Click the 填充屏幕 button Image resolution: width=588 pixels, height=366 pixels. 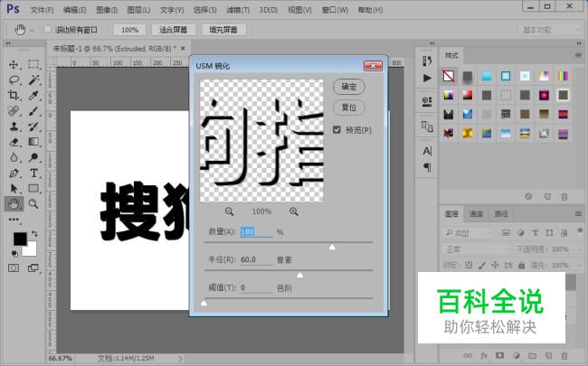[223, 30]
